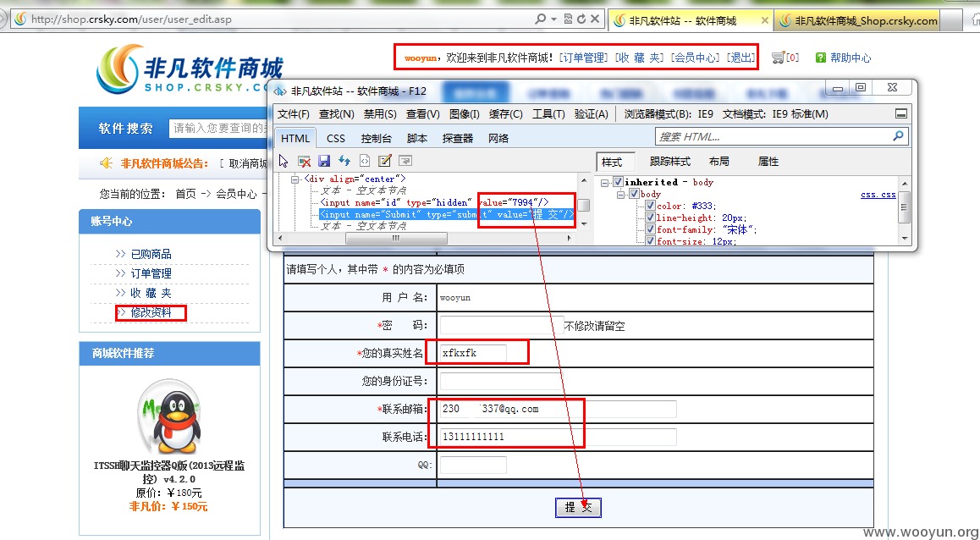
Task: Open the 文件(F) menu
Action: pyautogui.click(x=293, y=113)
